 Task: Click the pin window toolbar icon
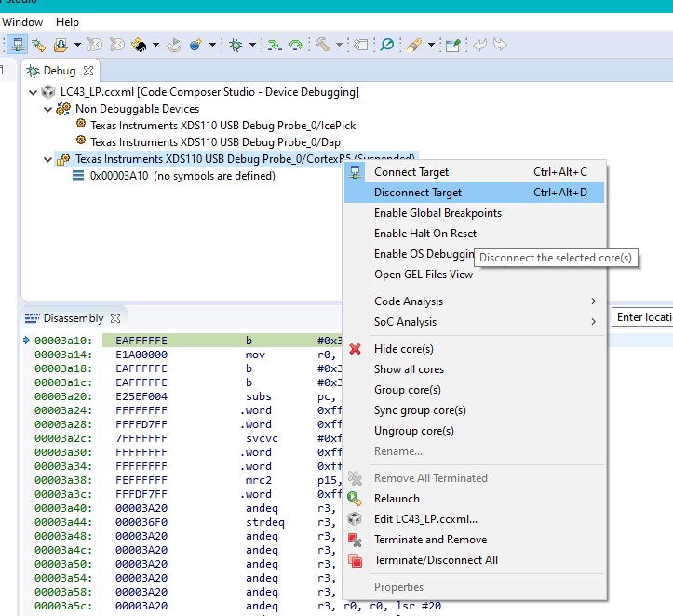tap(452, 45)
